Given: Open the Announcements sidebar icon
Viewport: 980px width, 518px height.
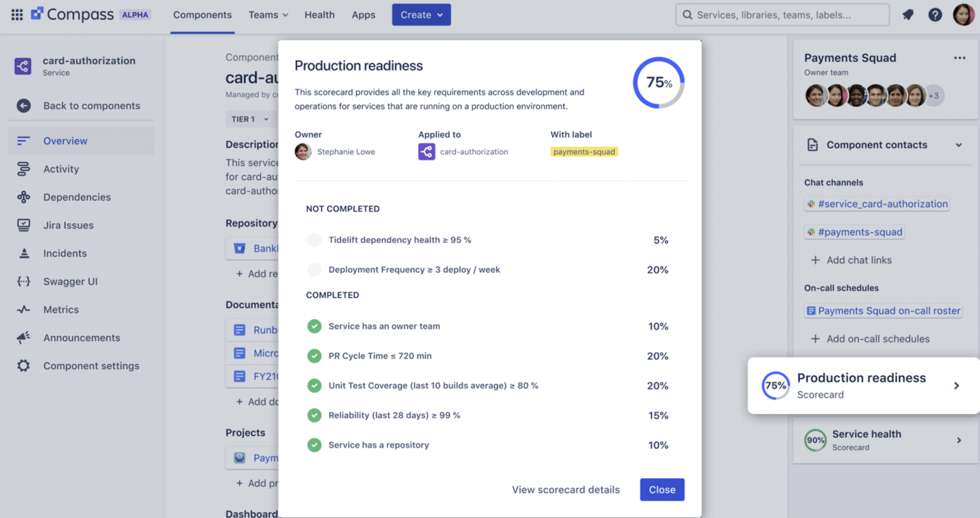Looking at the screenshot, I should 23,337.
